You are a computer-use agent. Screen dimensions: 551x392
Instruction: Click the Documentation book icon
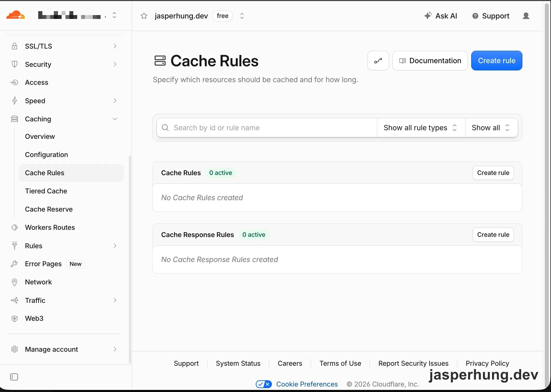point(402,61)
